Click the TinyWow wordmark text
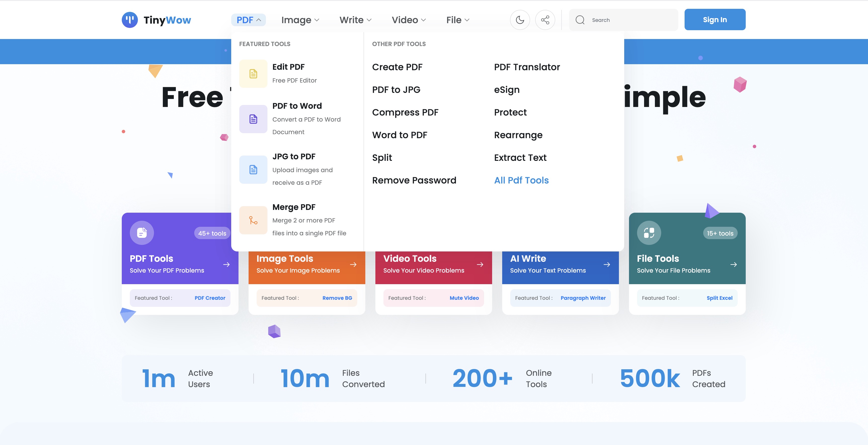Viewport: 868px width, 445px height. click(167, 20)
